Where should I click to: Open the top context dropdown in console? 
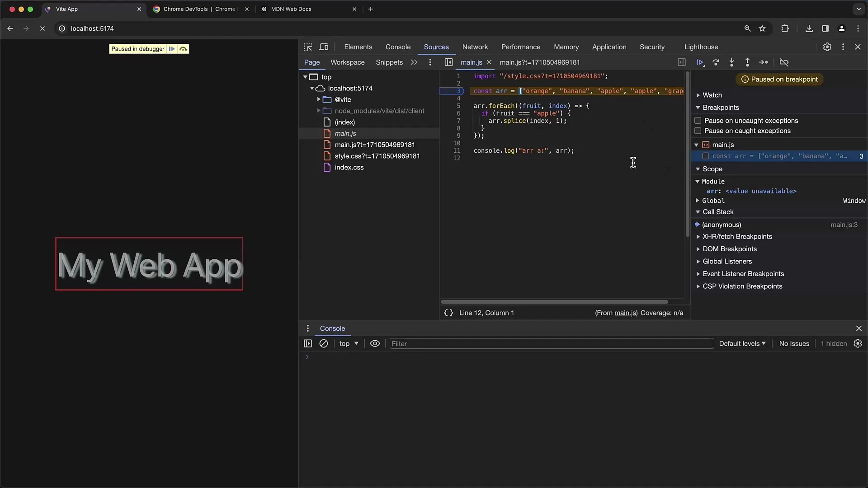click(x=349, y=343)
